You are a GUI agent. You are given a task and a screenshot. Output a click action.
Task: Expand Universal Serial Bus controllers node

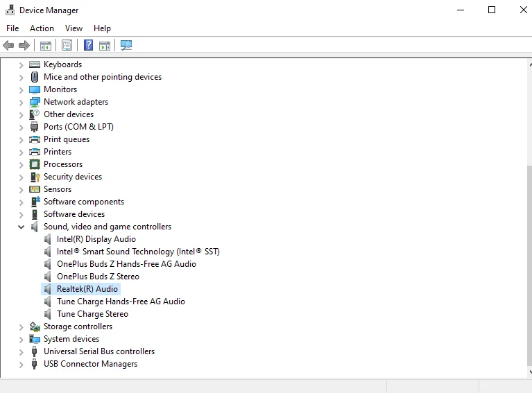(x=21, y=352)
